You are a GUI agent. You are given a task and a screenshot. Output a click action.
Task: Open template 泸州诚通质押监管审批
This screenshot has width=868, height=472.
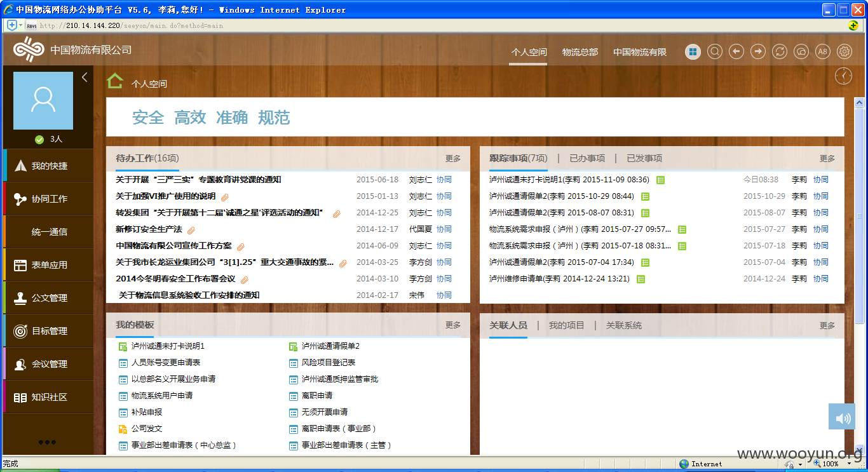(x=340, y=379)
